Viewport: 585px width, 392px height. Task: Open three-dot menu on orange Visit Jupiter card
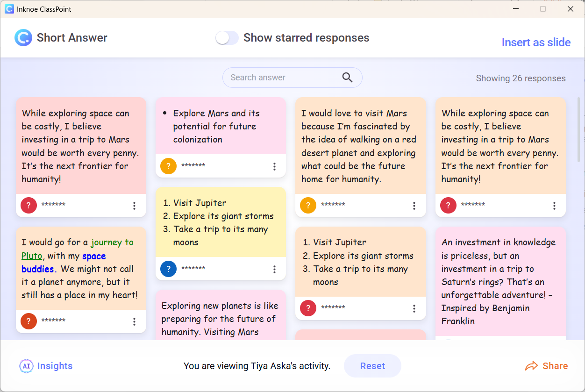coord(414,308)
